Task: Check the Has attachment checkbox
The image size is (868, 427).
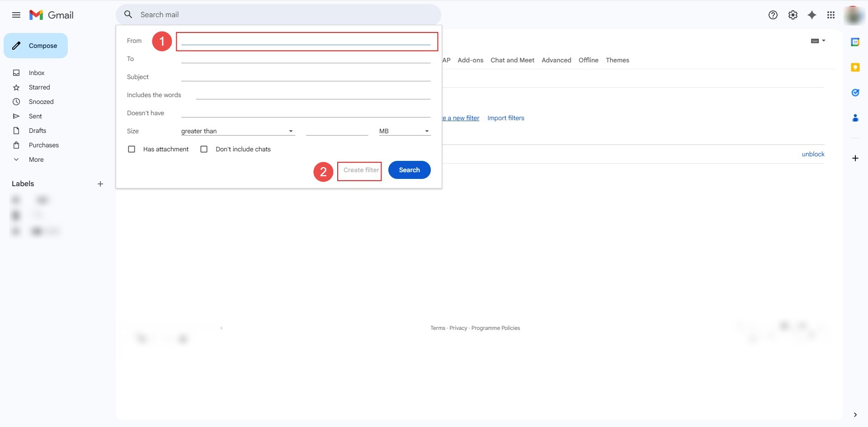Action: 132,149
